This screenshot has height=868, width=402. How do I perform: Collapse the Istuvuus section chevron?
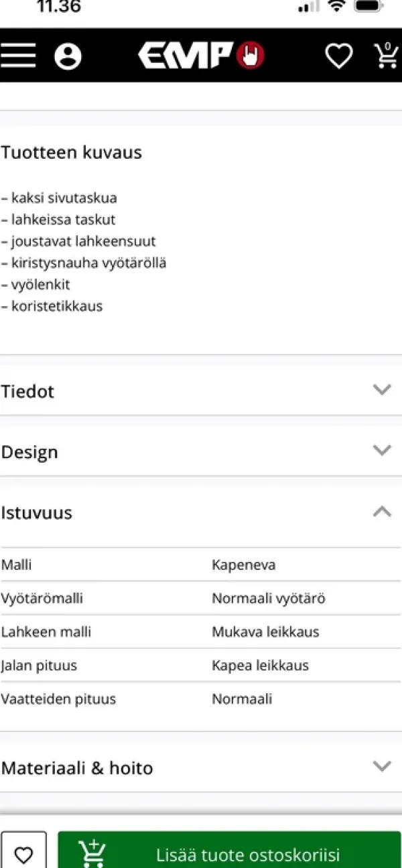381,512
